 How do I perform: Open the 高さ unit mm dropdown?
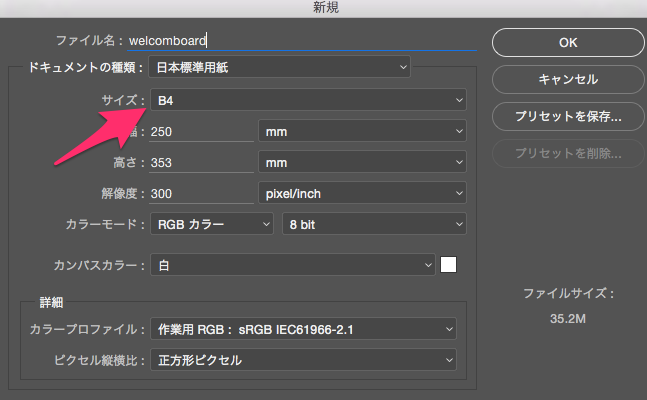(362, 162)
